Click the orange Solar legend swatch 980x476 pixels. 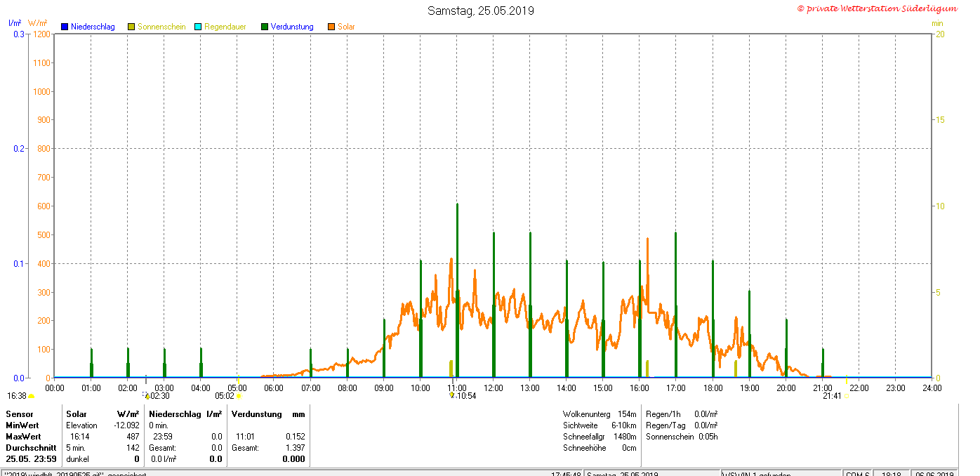click(x=331, y=27)
